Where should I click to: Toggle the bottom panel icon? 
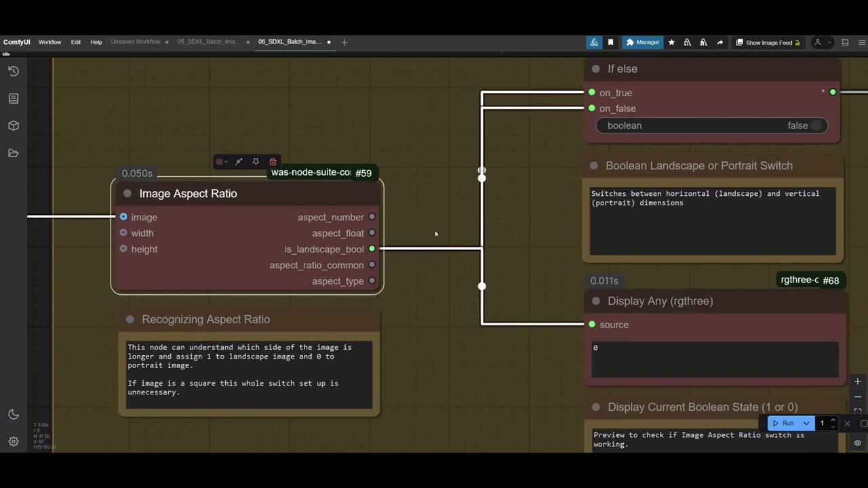click(x=845, y=42)
